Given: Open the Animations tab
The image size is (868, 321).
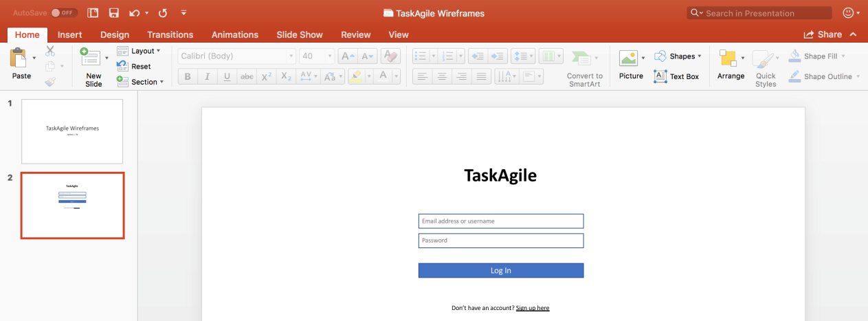Looking at the screenshot, I should [235, 34].
